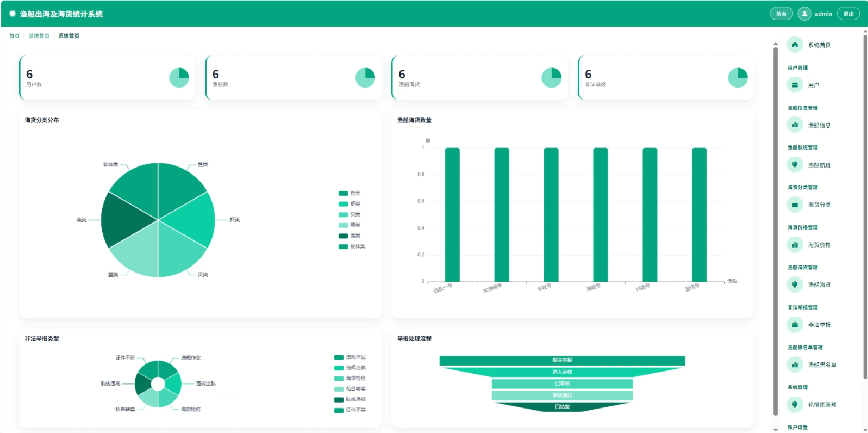The image size is (868, 433).
Task: Click the pie icon on 渔船数 card
Action: pyautogui.click(x=365, y=78)
